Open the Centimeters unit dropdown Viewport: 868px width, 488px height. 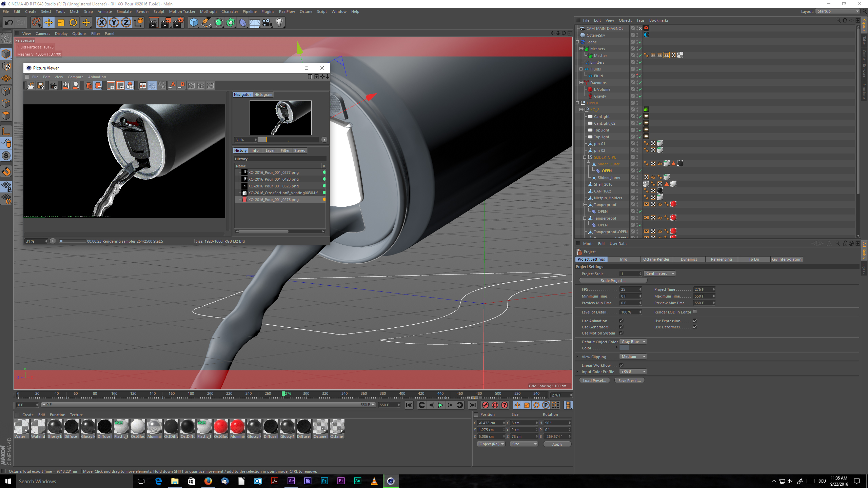point(660,273)
